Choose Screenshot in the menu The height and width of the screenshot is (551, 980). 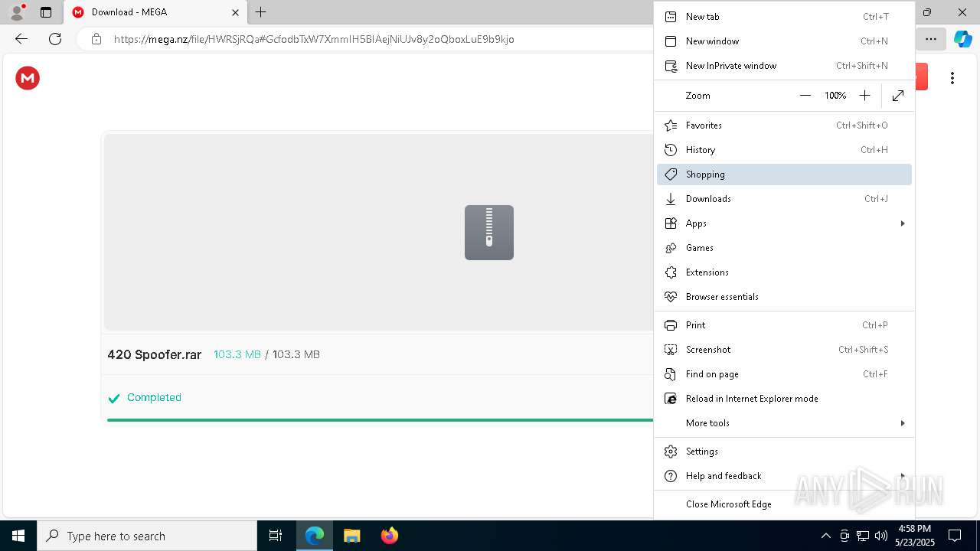(784, 350)
